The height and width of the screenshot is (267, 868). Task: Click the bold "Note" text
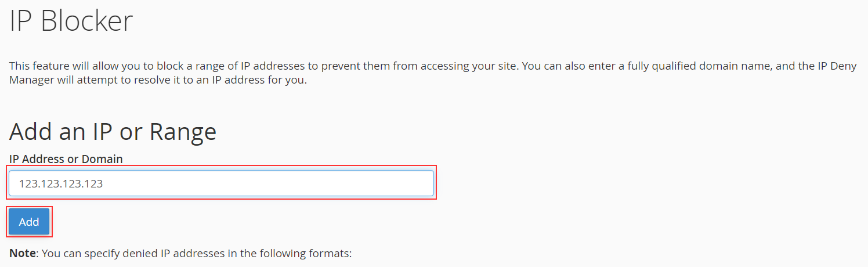[22, 254]
